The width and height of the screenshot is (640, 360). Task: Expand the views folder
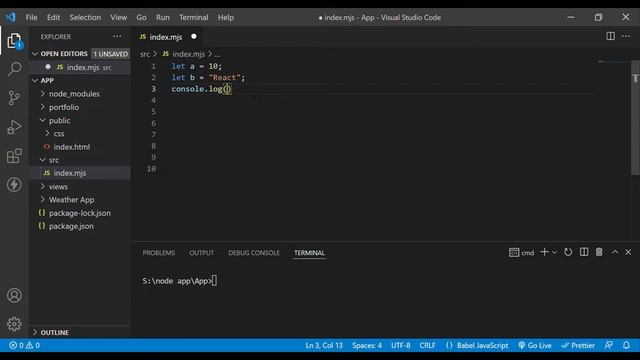click(x=58, y=187)
